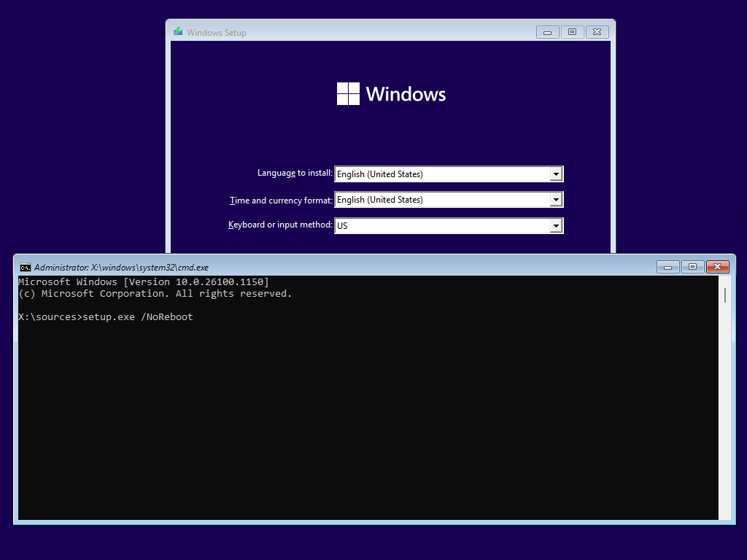
Task: Open the Language to install dropdown
Action: 557,174
